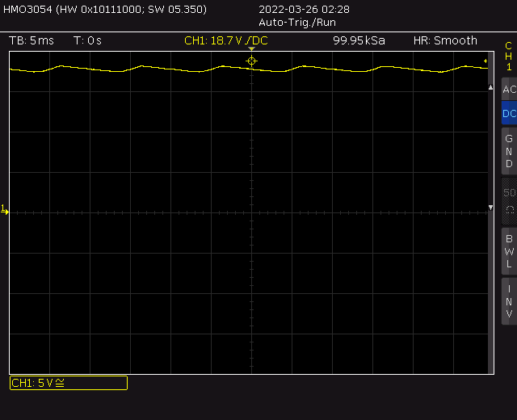Enable BWL bandwidth limit

(508, 251)
